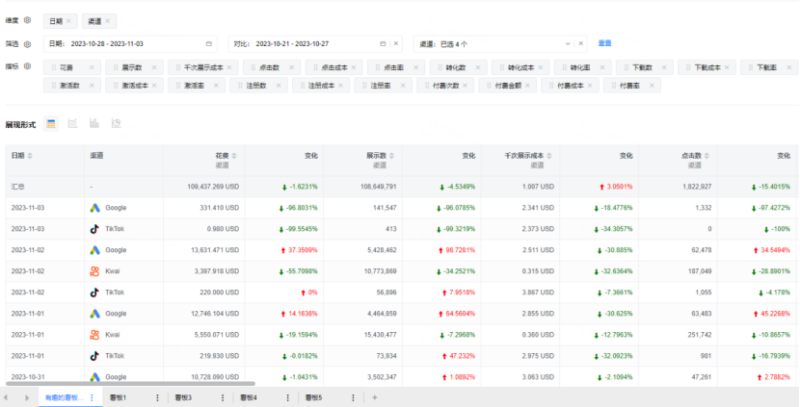Open the 维度 settings gear icon
The image size is (800, 407).
(28, 20)
